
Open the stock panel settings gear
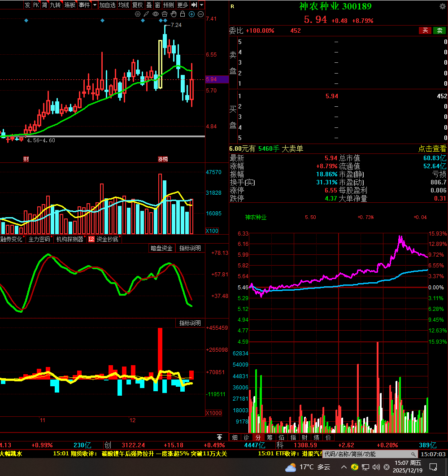point(443,6)
